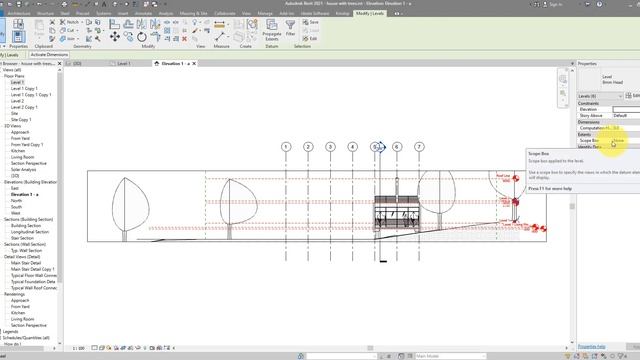Select the Rotate tool
Viewport: 640px width, 360px height.
tap(142, 37)
